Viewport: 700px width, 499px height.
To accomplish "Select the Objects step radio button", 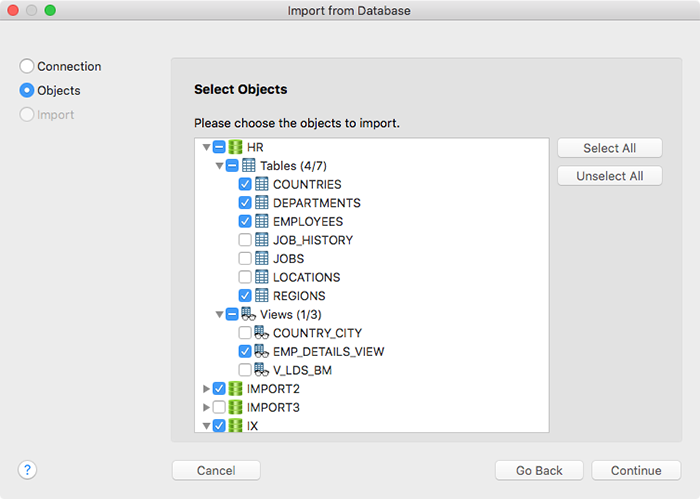I will pyautogui.click(x=27, y=90).
